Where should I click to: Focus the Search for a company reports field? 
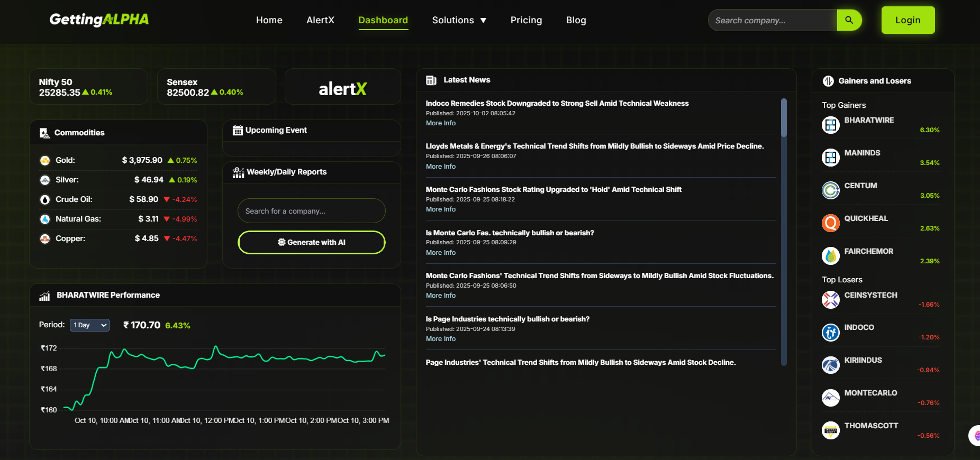(x=312, y=211)
